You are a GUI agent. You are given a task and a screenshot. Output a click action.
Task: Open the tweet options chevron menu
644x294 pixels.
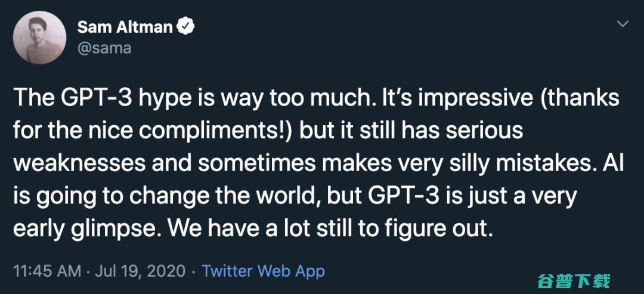point(622,24)
